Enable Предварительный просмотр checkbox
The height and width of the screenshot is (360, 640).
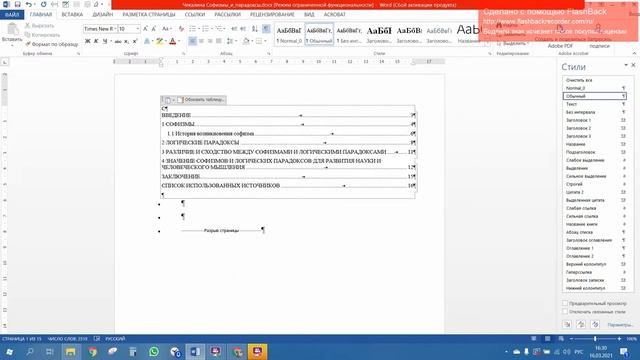pyautogui.click(x=565, y=303)
